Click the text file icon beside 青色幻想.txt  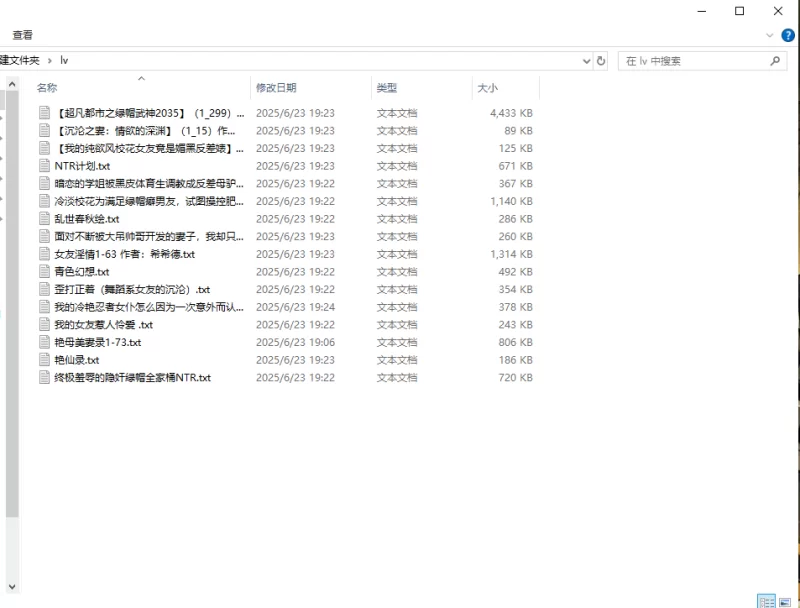click(x=44, y=272)
